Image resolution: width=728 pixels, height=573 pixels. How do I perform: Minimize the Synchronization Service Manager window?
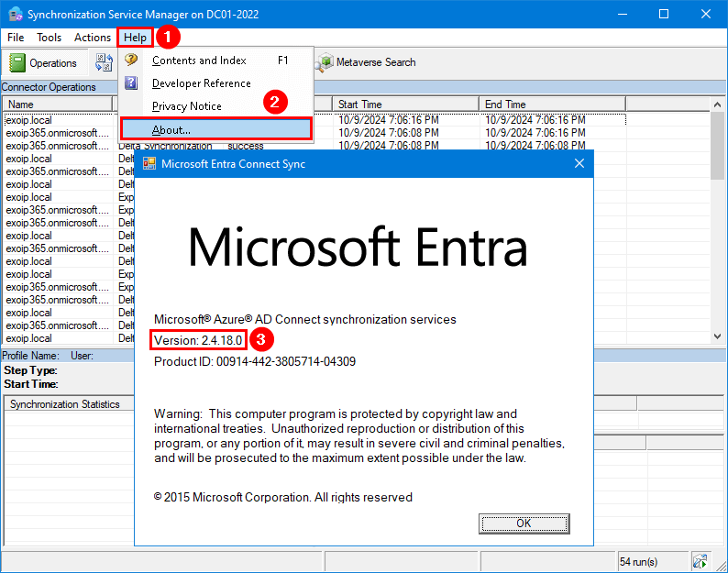click(x=623, y=14)
